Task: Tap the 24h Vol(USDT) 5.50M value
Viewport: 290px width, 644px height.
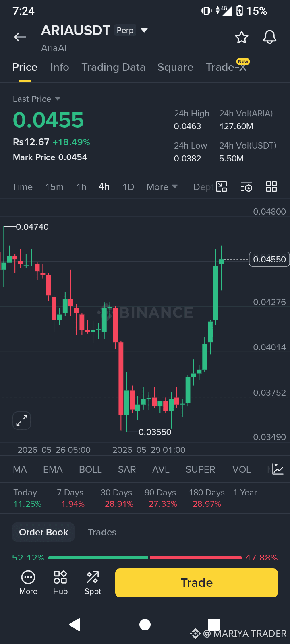Action: coord(231,159)
